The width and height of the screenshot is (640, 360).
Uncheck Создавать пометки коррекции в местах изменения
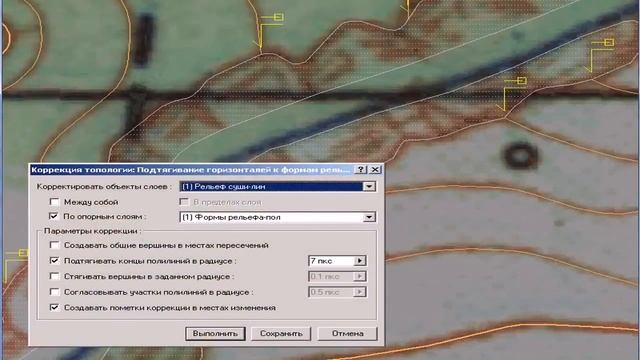tap(54, 307)
